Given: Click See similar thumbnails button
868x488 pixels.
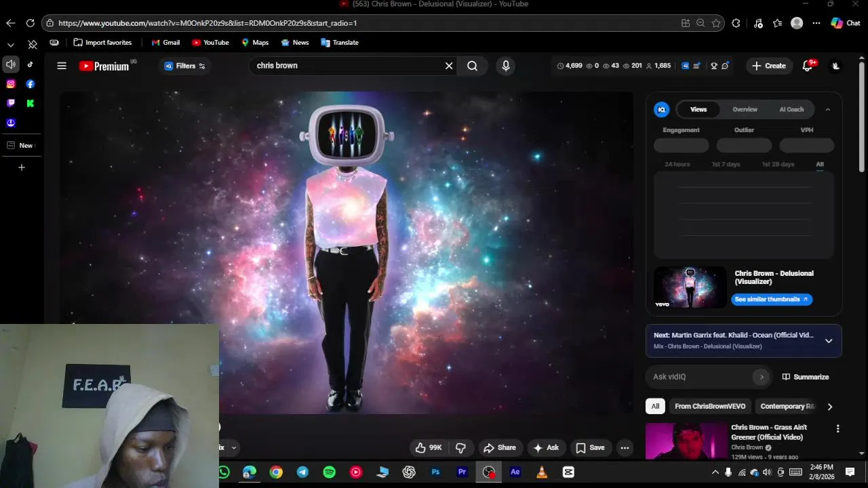Looking at the screenshot, I should [x=772, y=299].
